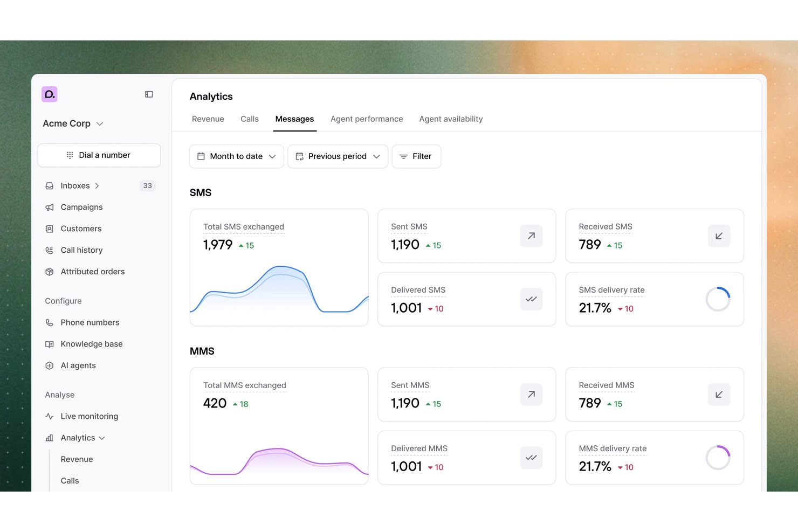The height and width of the screenshot is (532, 798).
Task: Click the Filter button
Action: coord(416,156)
